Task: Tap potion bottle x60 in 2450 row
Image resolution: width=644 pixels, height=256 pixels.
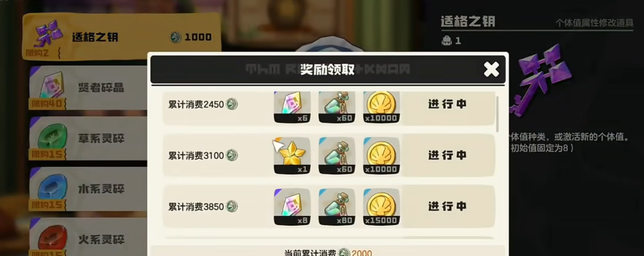Action: point(337,107)
